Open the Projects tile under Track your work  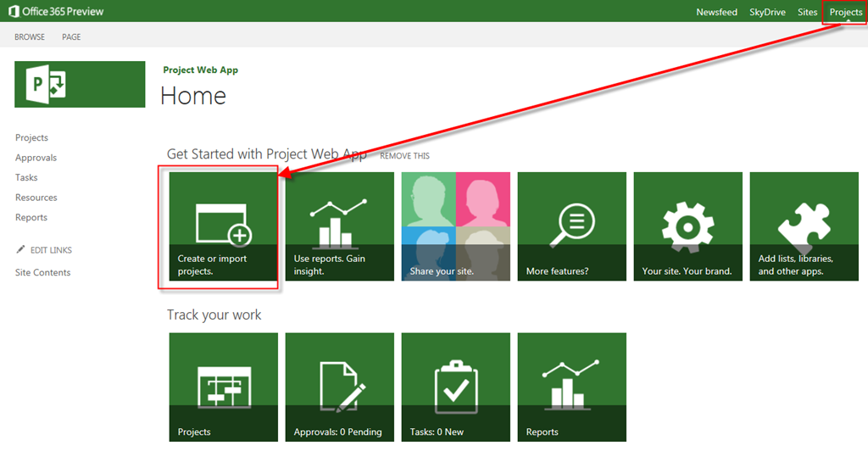coord(223,387)
